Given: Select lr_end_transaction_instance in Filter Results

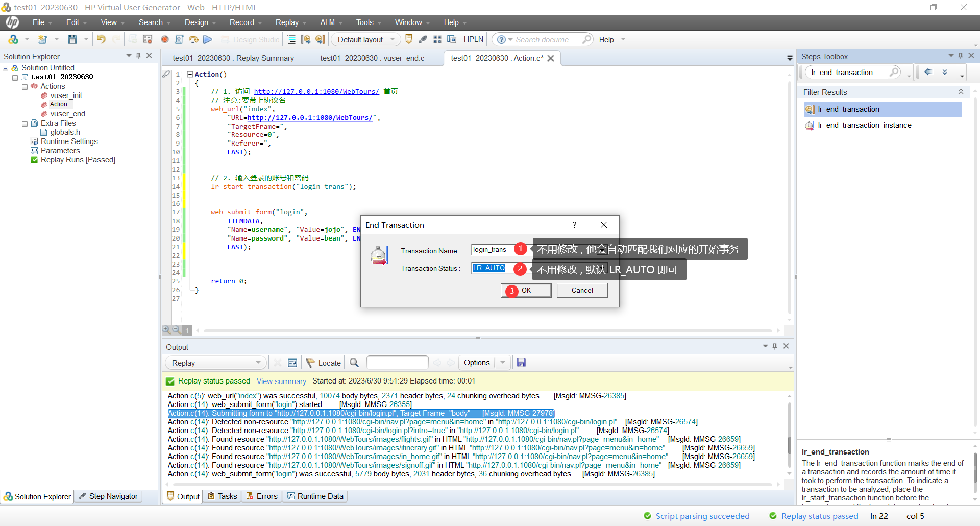Looking at the screenshot, I should [865, 125].
